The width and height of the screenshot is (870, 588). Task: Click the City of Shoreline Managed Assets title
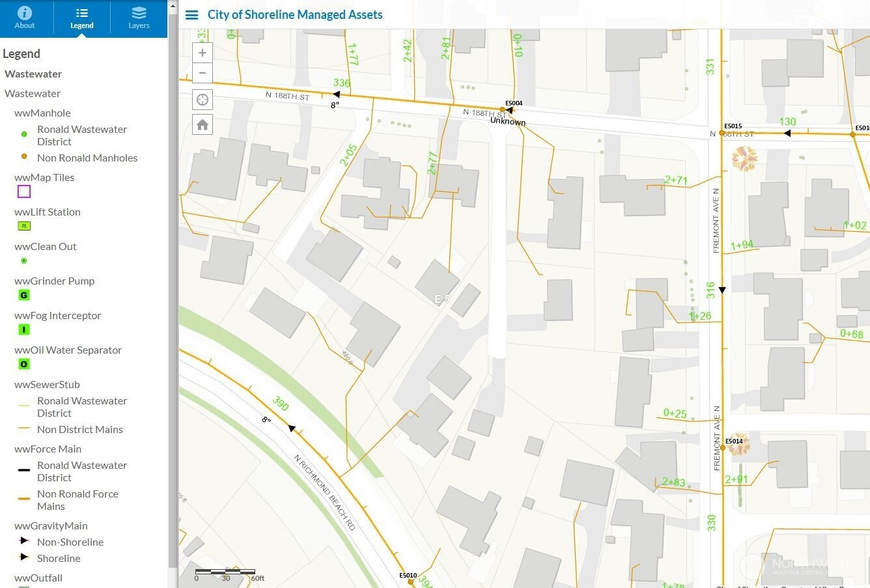point(294,15)
